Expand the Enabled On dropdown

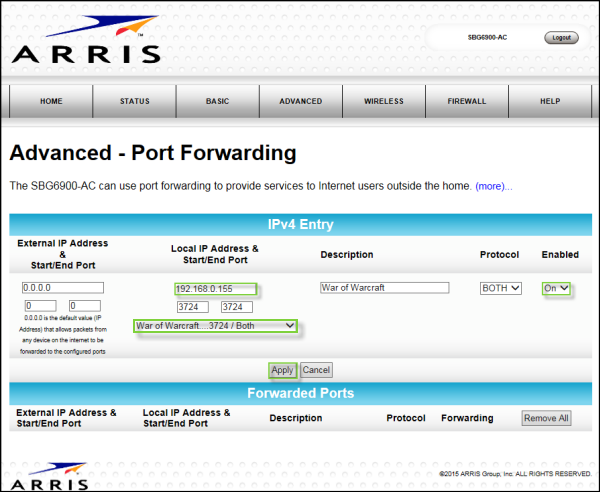[557, 288]
